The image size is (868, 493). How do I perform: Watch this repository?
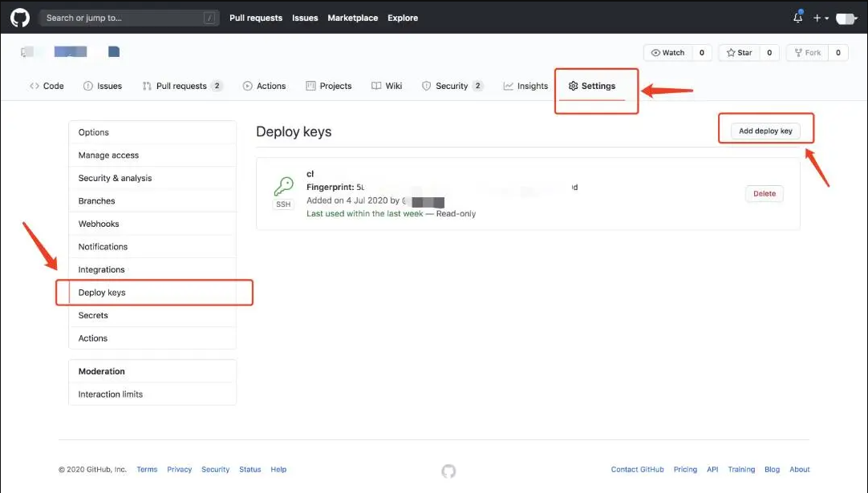[668, 53]
